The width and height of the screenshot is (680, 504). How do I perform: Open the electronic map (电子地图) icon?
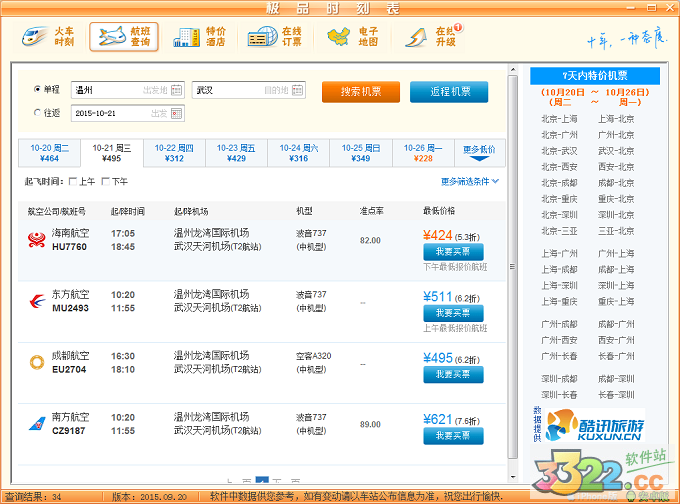coord(350,37)
